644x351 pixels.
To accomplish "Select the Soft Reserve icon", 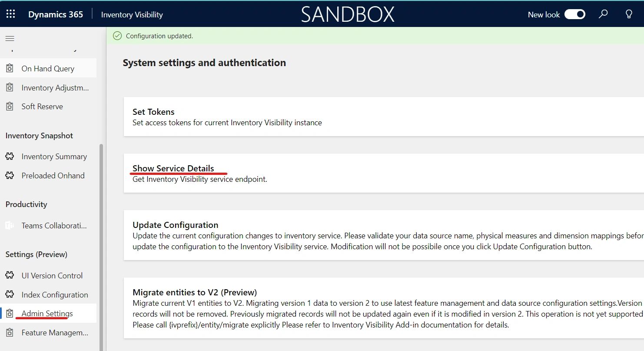I will [x=10, y=107].
